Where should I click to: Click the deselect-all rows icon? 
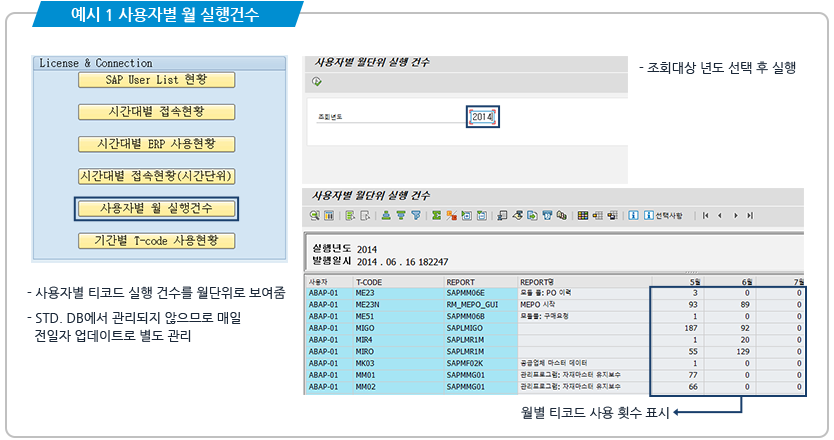365,215
